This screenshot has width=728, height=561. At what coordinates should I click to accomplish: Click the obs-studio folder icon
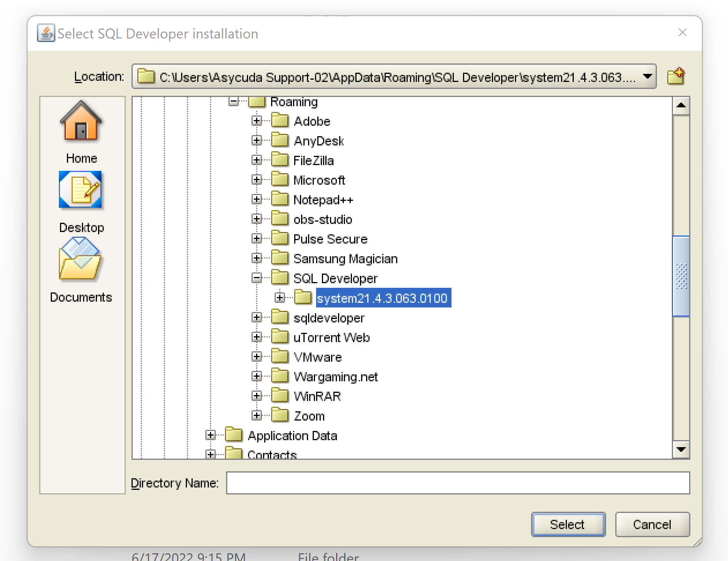click(x=280, y=219)
